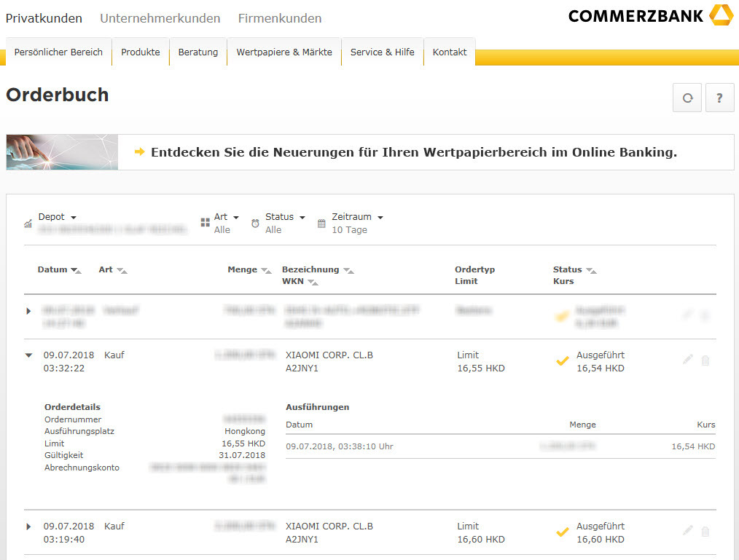Click checkmark icon of 16,60 HKD order
This screenshot has width=739, height=560.
coord(562,532)
